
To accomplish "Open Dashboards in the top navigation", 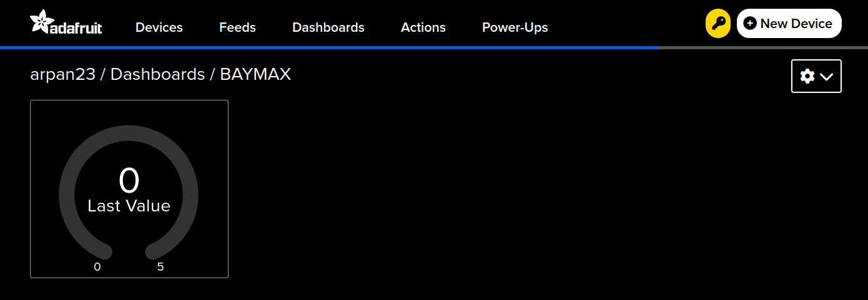I will pos(328,27).
